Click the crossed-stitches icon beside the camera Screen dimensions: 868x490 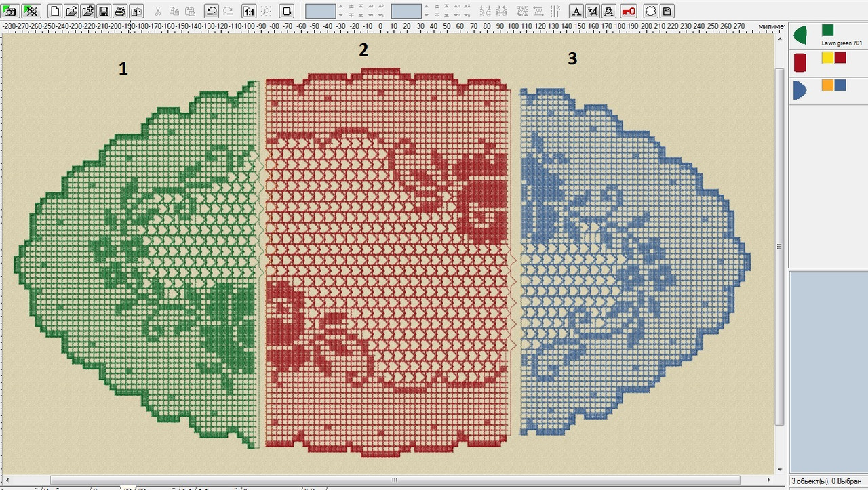31,11
